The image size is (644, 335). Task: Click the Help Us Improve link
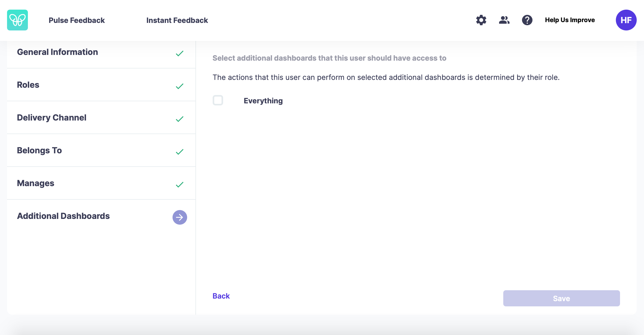(570, 20)
